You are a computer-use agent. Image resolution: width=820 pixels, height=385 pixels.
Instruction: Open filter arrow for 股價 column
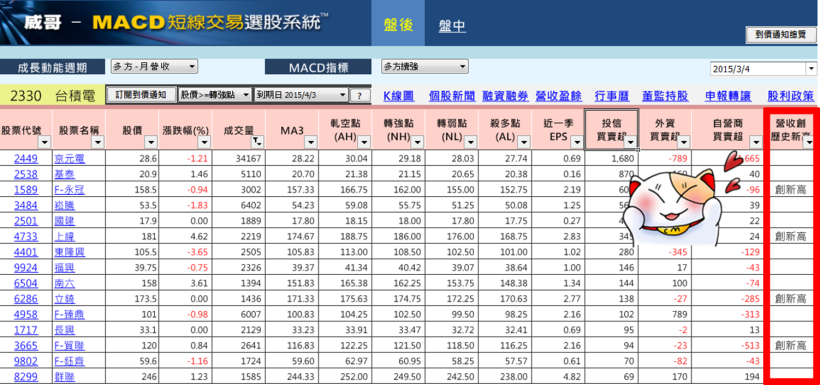(x=151, y=142)
